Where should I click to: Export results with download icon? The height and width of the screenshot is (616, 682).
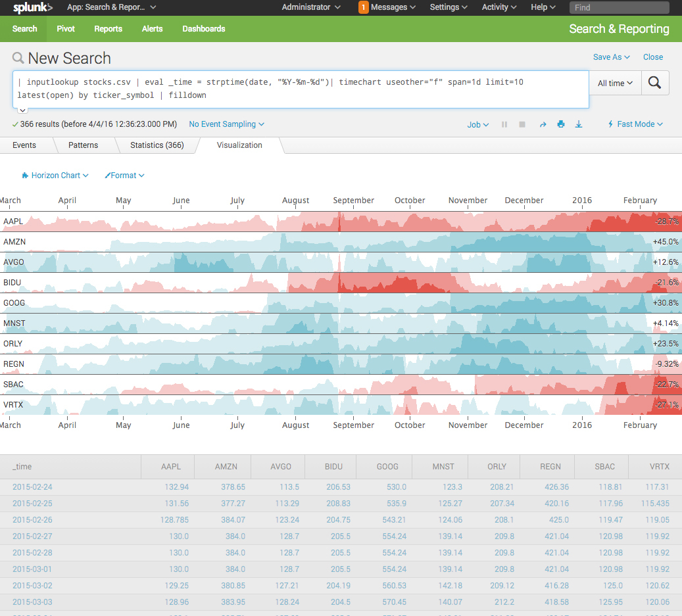point(579,124)
